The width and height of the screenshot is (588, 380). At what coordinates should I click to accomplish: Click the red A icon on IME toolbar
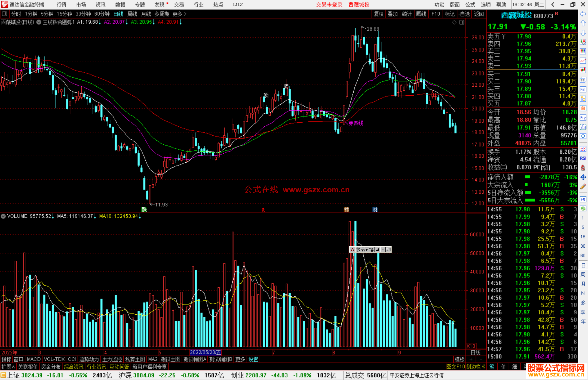352,250
